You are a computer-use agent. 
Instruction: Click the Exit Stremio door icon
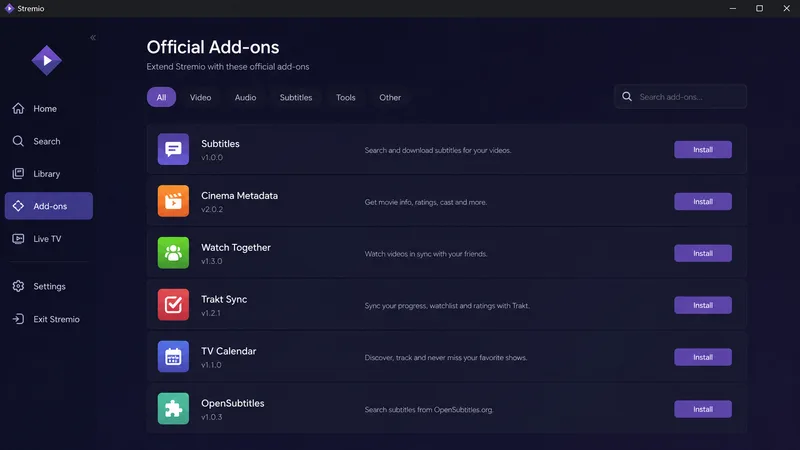click(x=18, y=319)
